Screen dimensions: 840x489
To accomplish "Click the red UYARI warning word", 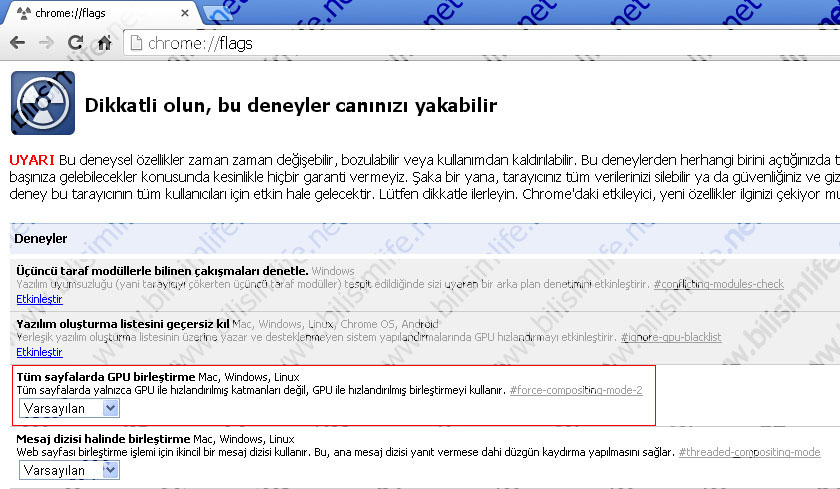I will (32, 160).
